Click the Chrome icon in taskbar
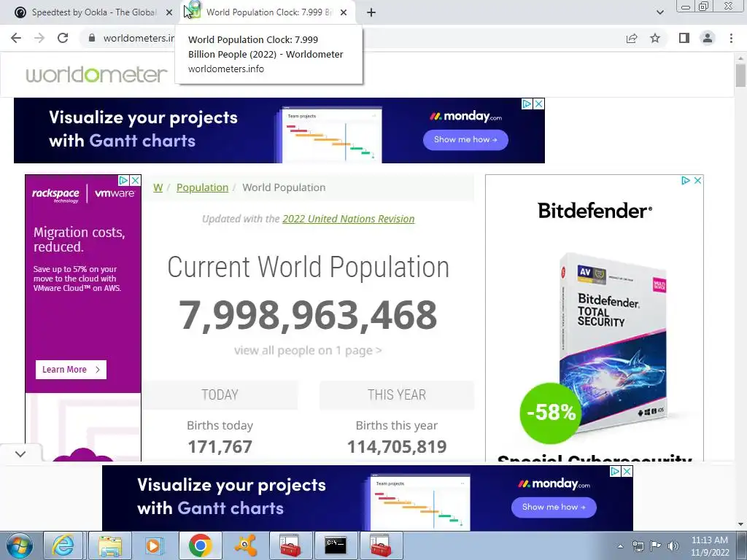Image resolution: width=747 pixels, height=560 pixels. pos(200,545)
